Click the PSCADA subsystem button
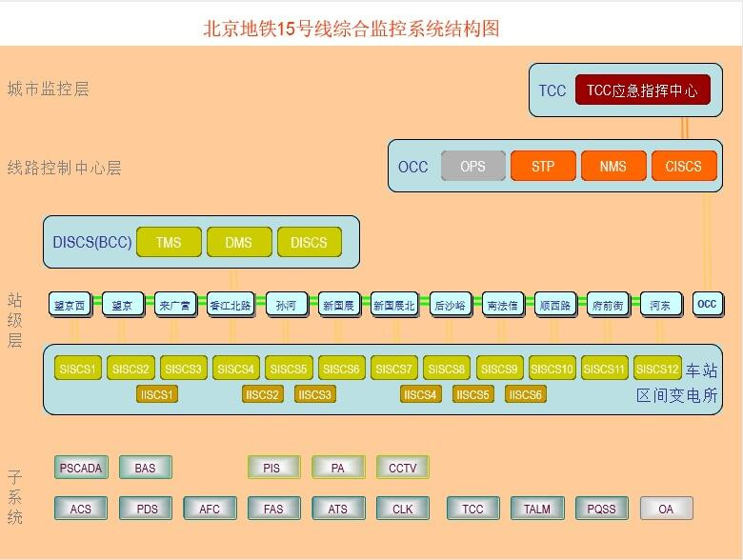 click(x=81, y=468)
